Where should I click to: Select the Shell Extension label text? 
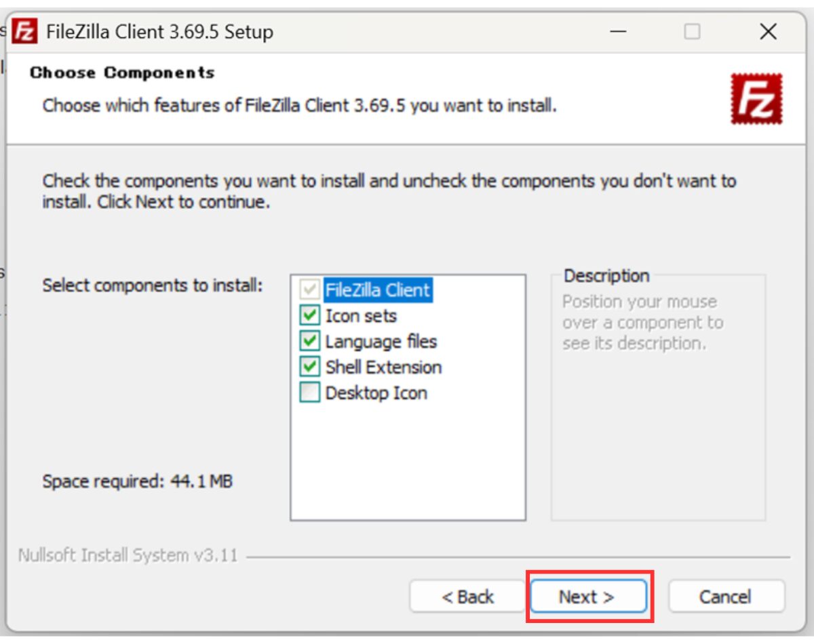coord(383,367)
